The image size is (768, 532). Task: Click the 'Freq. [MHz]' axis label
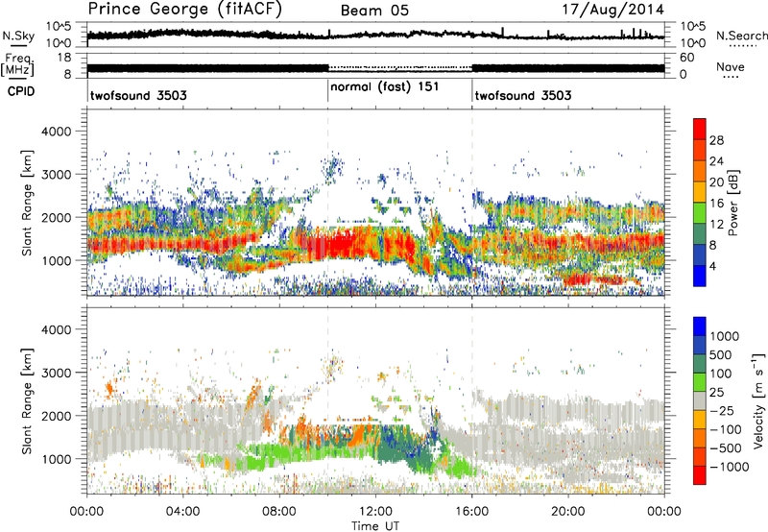[18, 64]
